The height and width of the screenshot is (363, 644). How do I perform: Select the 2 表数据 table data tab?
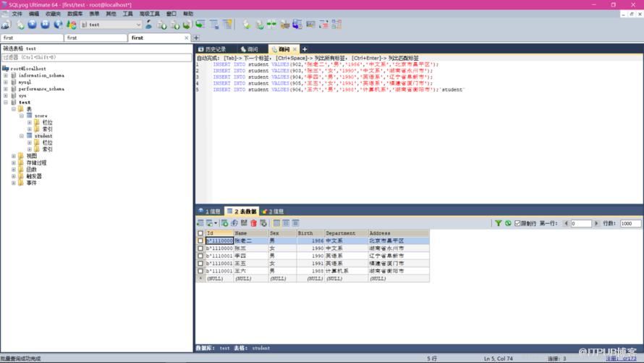[x=242, y=212]
